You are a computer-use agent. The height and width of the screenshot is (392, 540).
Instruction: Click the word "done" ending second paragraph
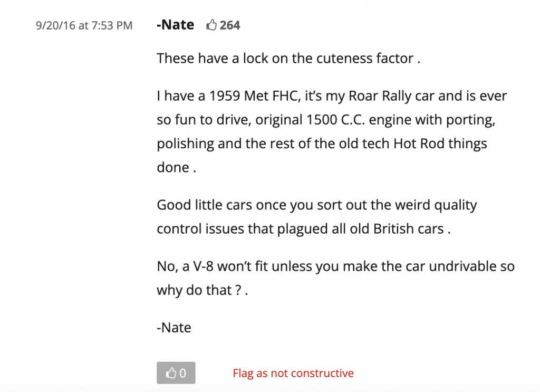coord(172,167)
